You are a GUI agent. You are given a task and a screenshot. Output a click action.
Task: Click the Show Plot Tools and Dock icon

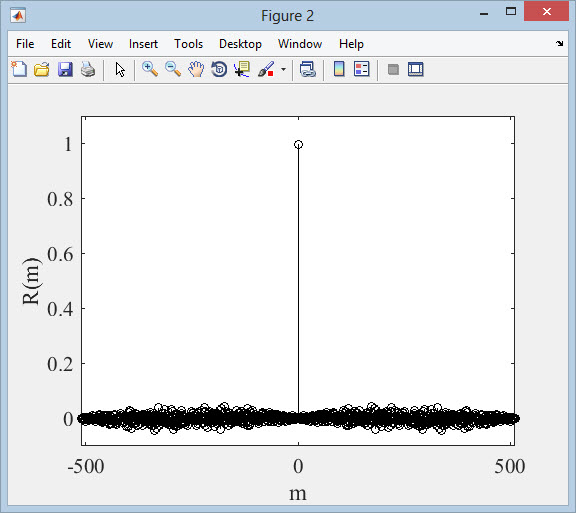(x=415, y=69)
